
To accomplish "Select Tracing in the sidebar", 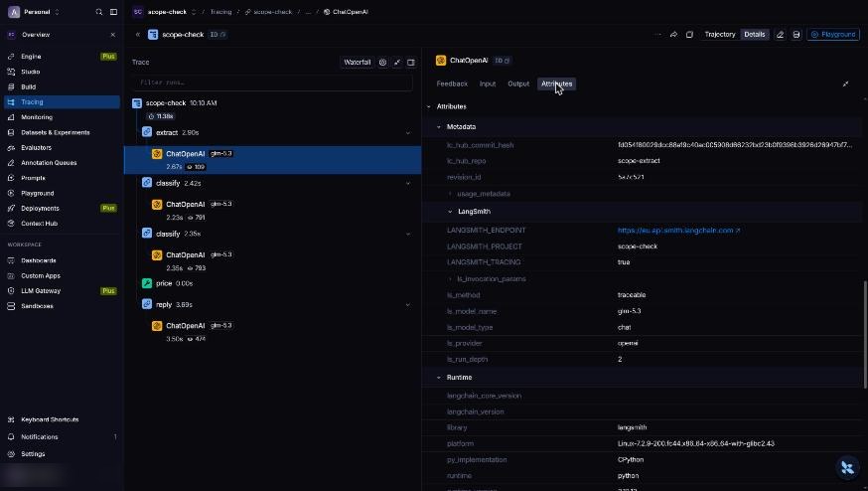I will (62, 102).
